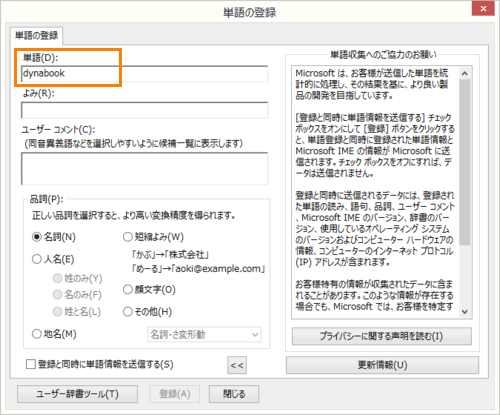Click the ユーザー コメント(C) text box

(x=144, y=169)
